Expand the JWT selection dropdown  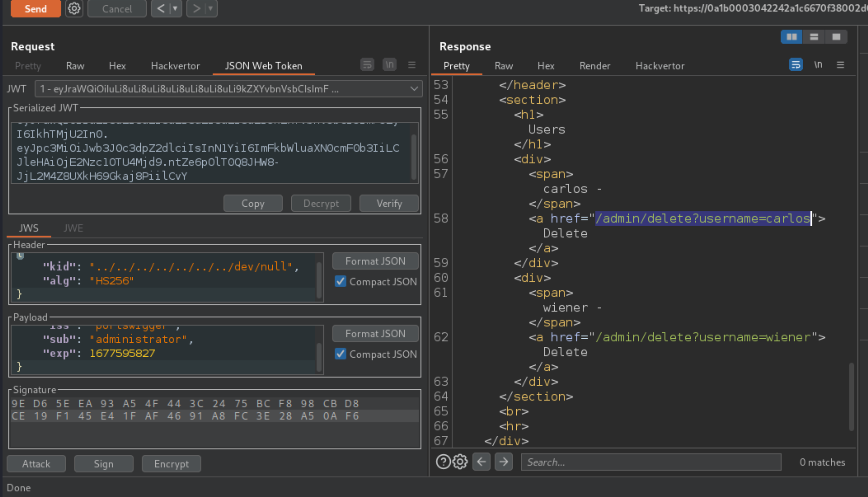click(414, 89)
